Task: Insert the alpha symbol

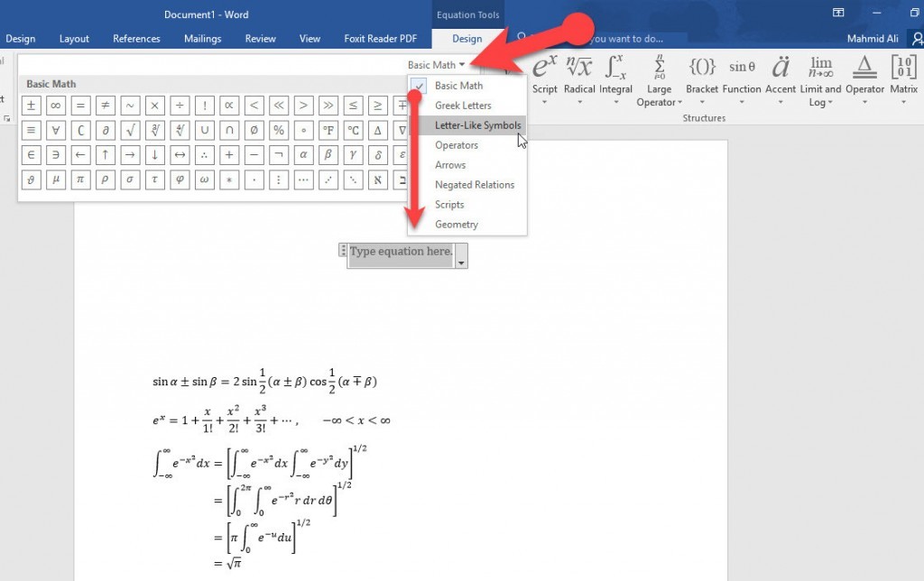Action: [303, 155]
